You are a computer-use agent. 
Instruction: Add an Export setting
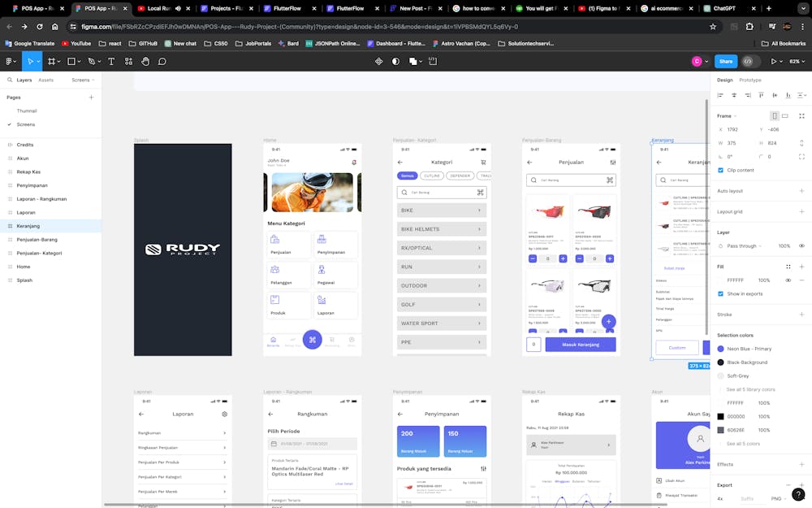point(801,484)
